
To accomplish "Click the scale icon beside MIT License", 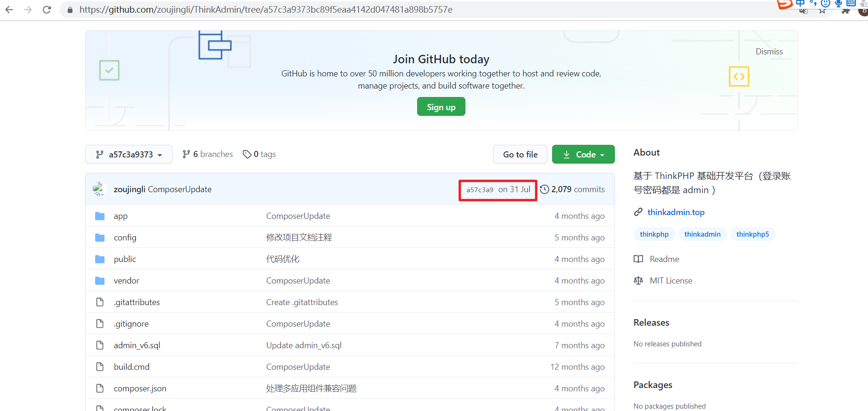I will [x=638, y=281].
